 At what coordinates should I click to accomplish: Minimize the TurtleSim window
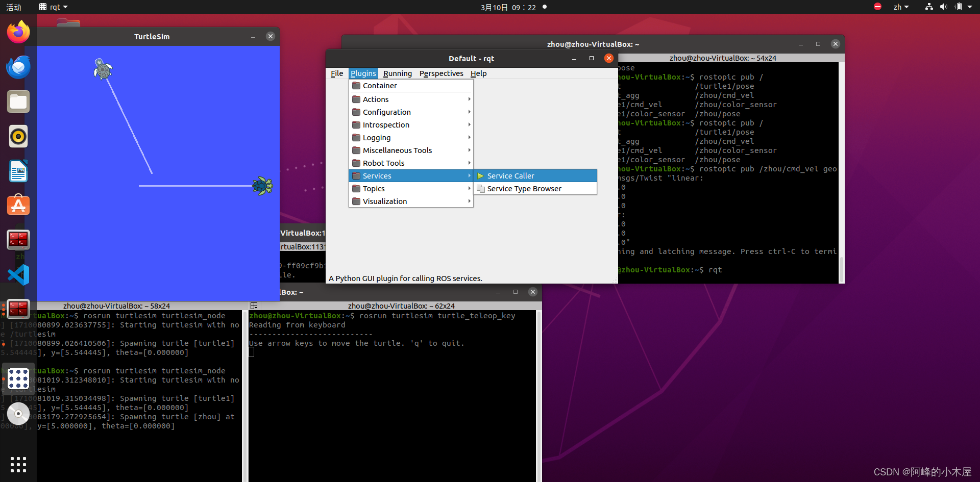pyautogui.click(x=253, y=37)
